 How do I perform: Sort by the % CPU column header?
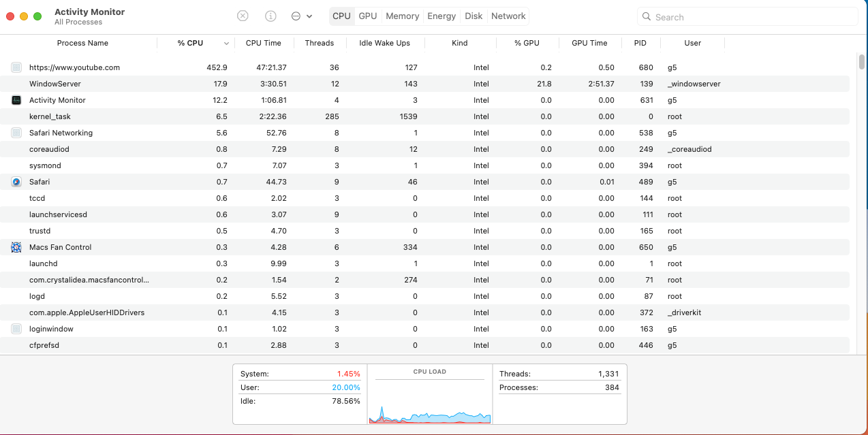tap(190, 43)
